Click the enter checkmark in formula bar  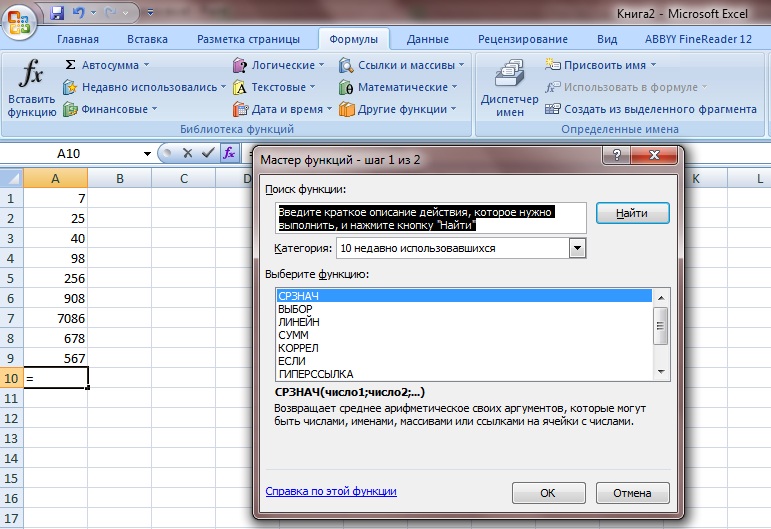(x=207, y=153)
